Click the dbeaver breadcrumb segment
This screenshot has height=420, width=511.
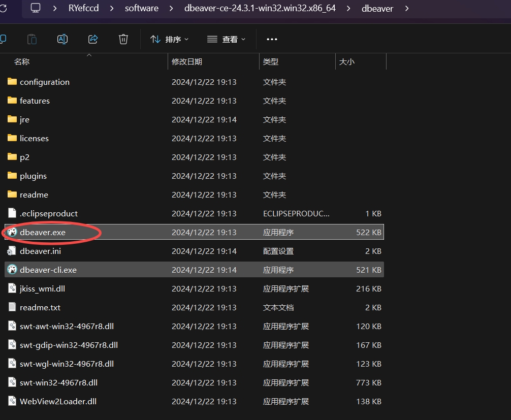click(x=377, y=8)
